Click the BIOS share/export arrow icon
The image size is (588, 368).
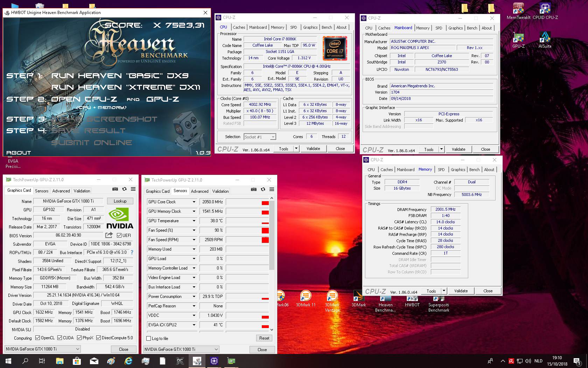click(109, 235)
